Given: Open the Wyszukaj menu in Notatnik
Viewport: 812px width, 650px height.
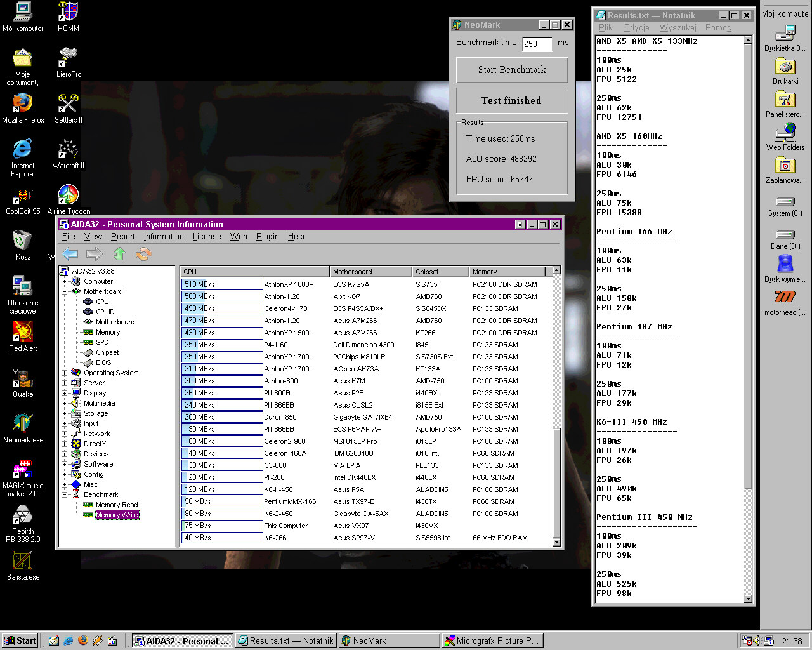Looking at the screenshot, I should click(678, 27).
